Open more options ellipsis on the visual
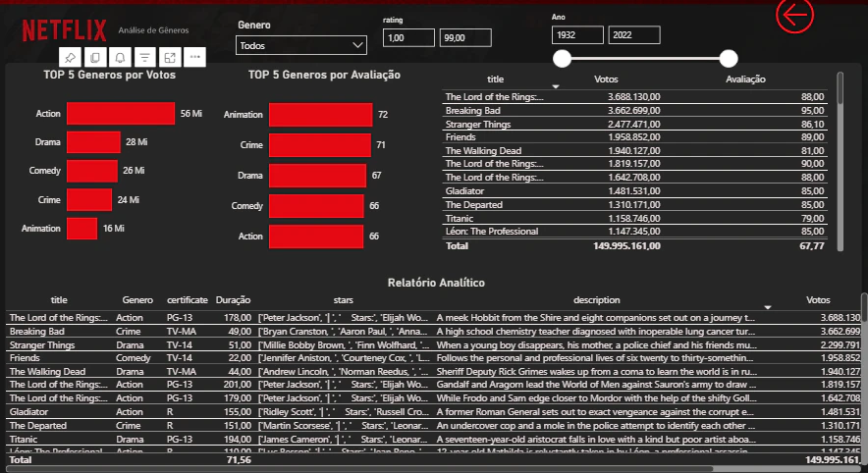 pyautogui.click(x=194, y=57)
